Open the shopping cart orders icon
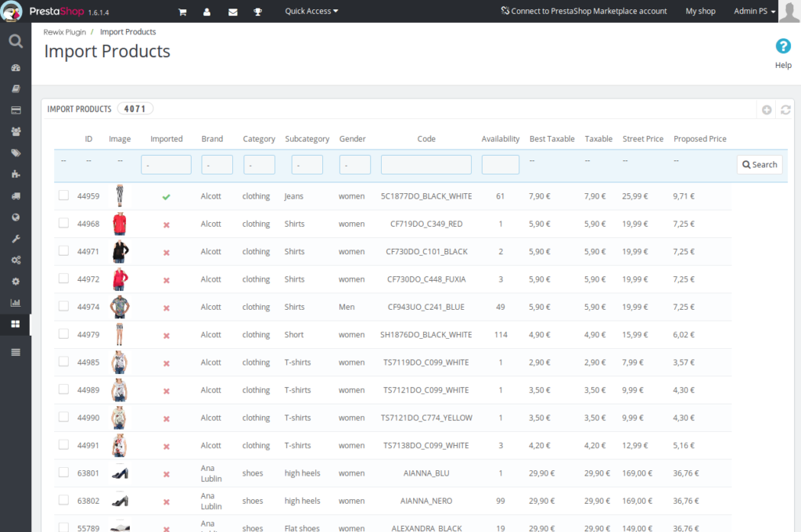The width and height of the screenshot is (801, 532). [x=182, y=12]
